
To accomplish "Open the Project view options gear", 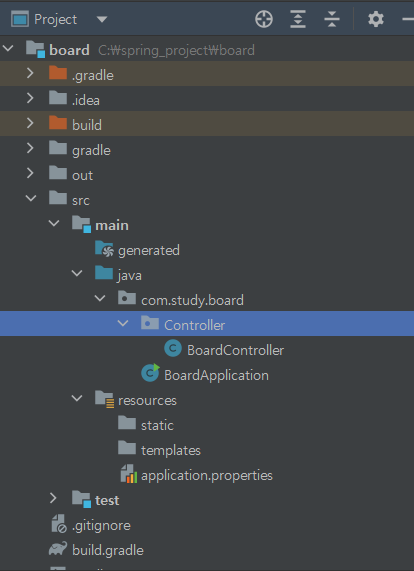I will pyautogui.click(x=376, y=19).
